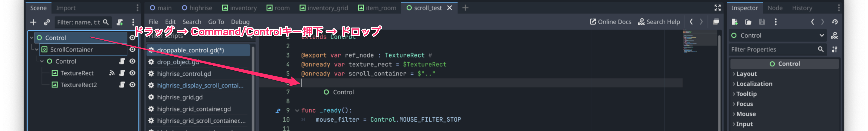
Task: Click the attach script icon in Scene dock
Action: coord(120,22)
